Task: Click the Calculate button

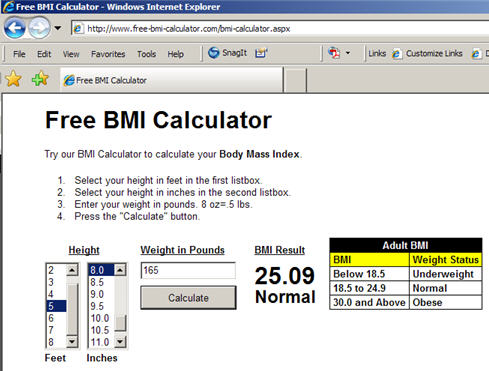Action: point(188,298)
